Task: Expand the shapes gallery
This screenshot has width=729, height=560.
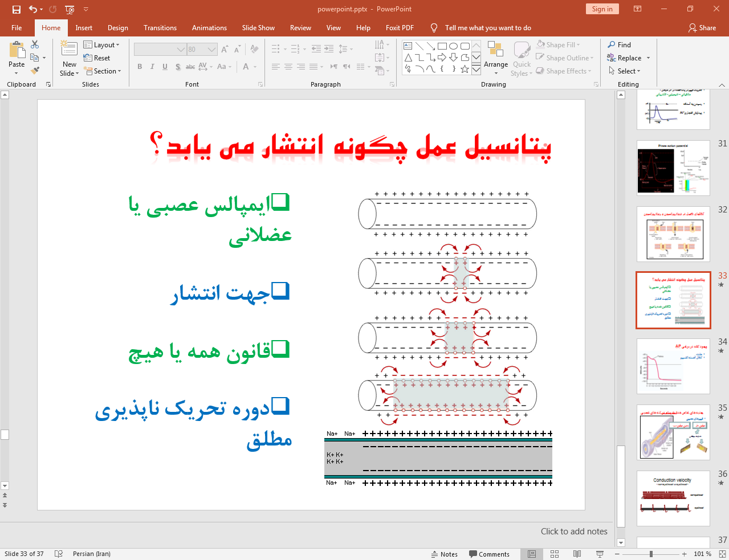Action: pyautogui.click(x=476, y=70)
